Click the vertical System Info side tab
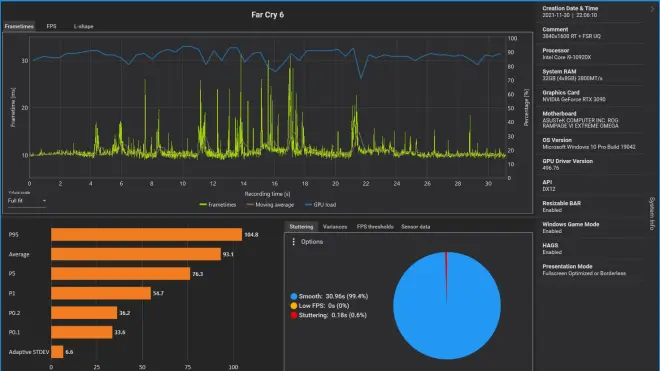660x371 pixels. coord(652,214)
